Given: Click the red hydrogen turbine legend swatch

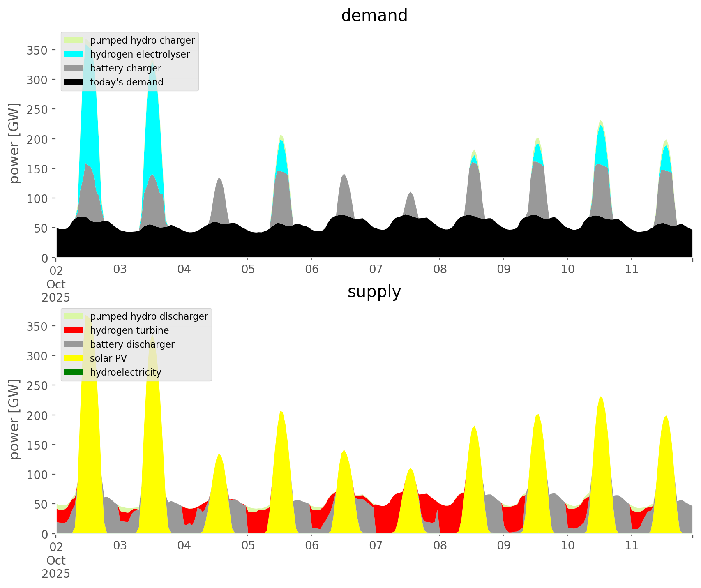Looking at the screenshot, I should pyautogui.click(x=74, y=330).
